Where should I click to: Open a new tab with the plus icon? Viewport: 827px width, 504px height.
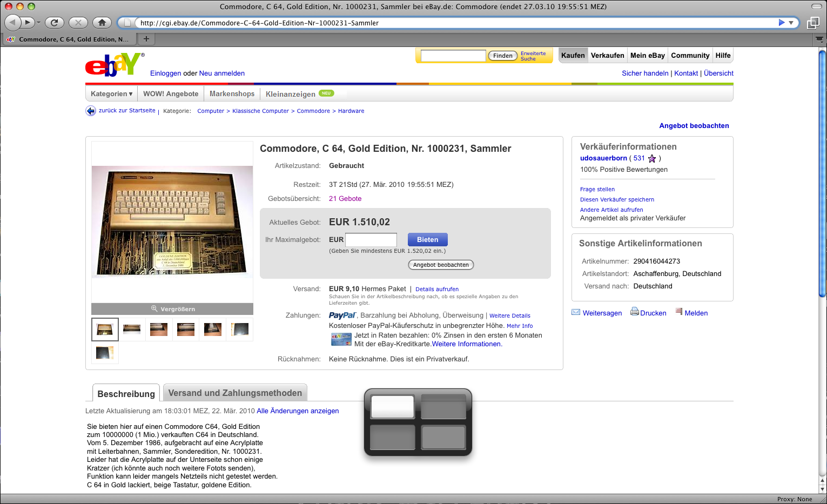pyautogui.click(x=146, y=39)
